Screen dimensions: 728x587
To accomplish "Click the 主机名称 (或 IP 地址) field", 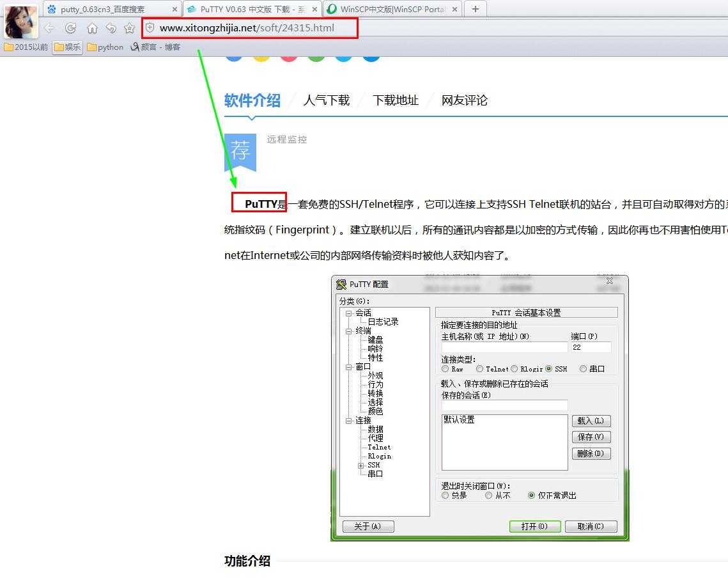I will click(504, 347).
